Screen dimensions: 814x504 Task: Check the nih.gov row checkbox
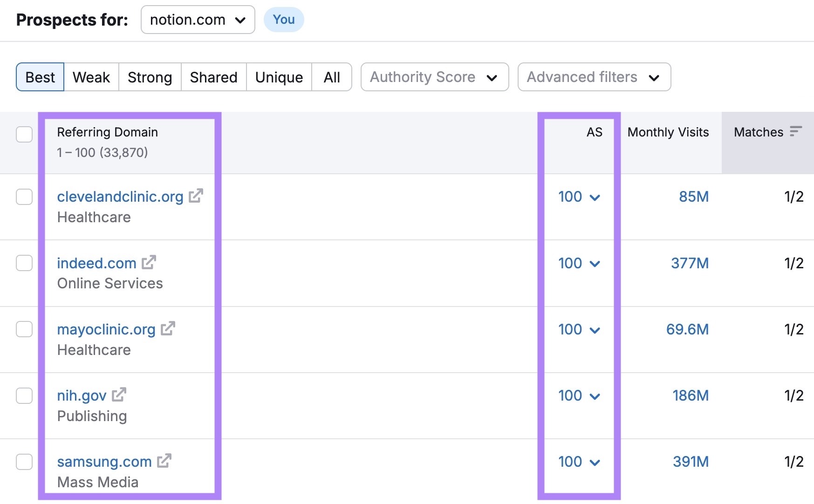[x=24, y=395]
